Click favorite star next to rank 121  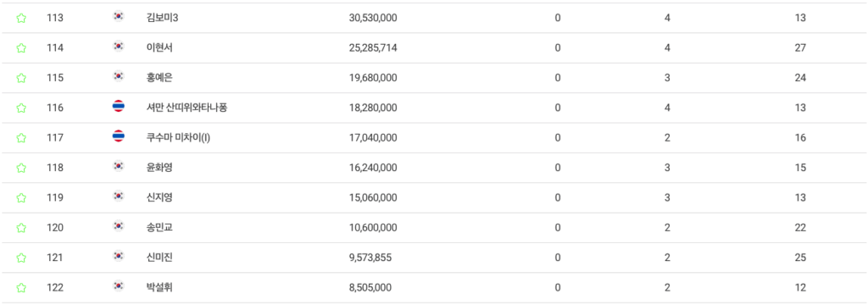21,258
